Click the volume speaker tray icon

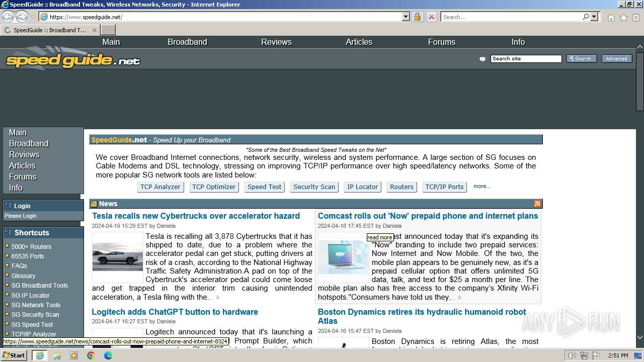[x=572, y=355]
